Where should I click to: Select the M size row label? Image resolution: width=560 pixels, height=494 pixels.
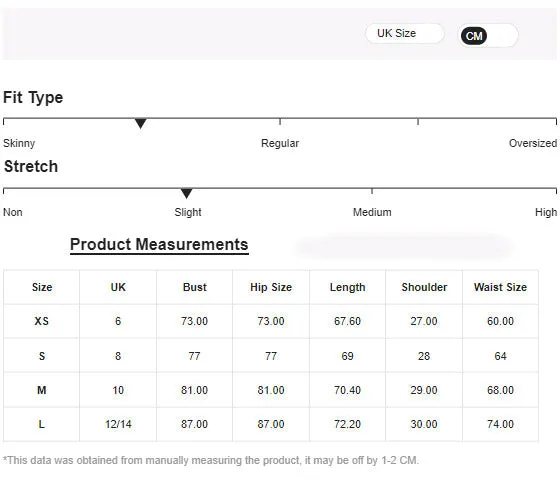tap(42, 390)
